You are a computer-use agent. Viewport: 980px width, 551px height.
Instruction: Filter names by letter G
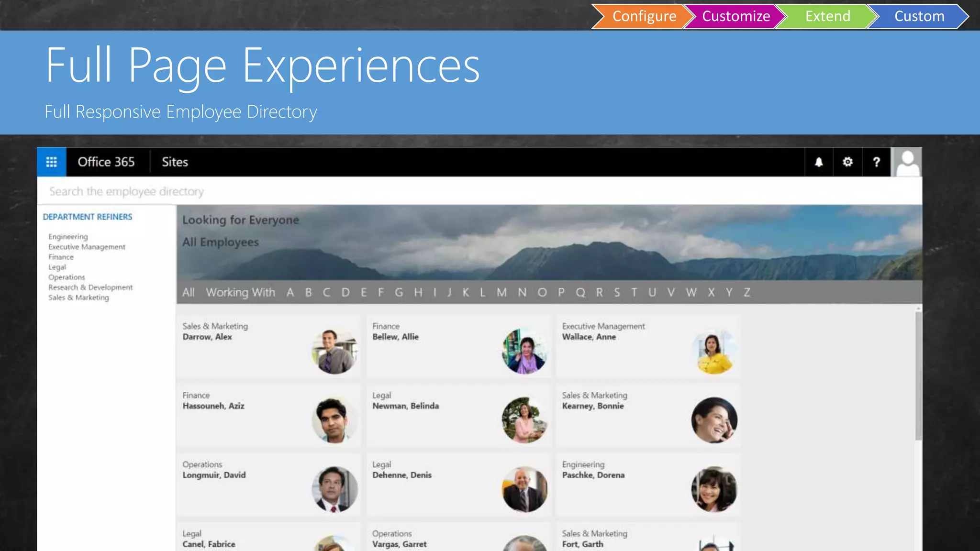[399, 292]
